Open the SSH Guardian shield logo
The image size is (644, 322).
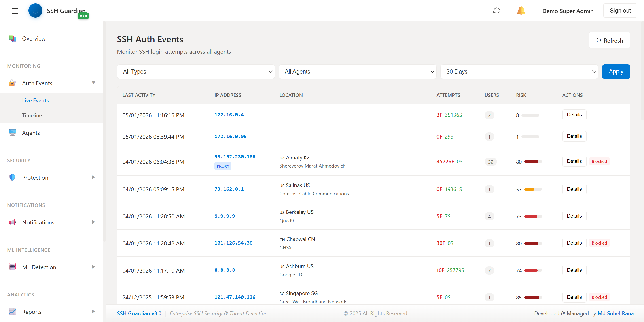click(35, 11)
